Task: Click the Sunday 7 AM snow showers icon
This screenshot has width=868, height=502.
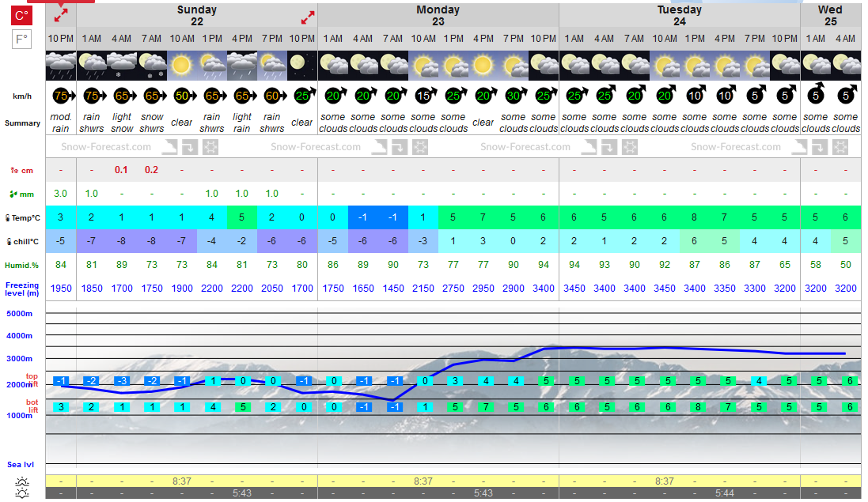Action: click(x=152, y=66)
